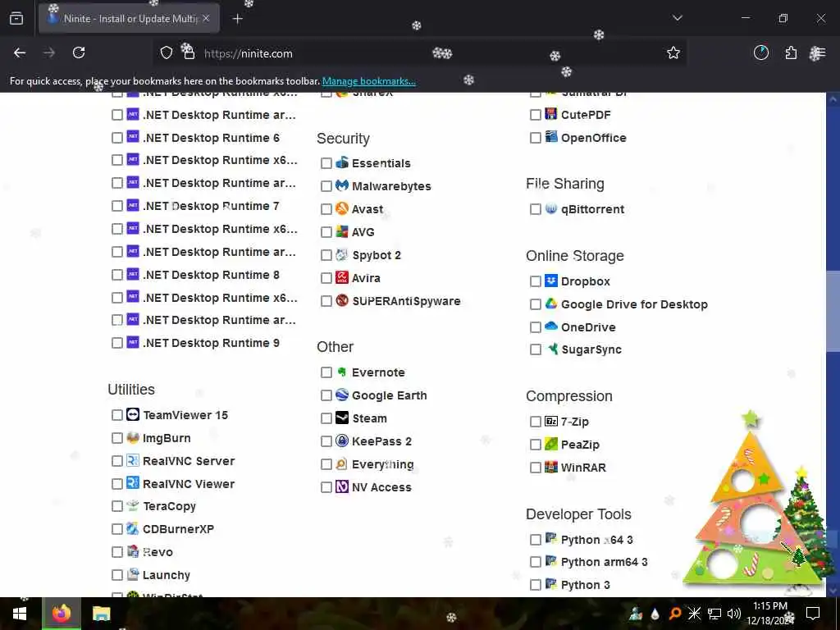Tick the RealVNC Server checkbox

coord(116,461)
